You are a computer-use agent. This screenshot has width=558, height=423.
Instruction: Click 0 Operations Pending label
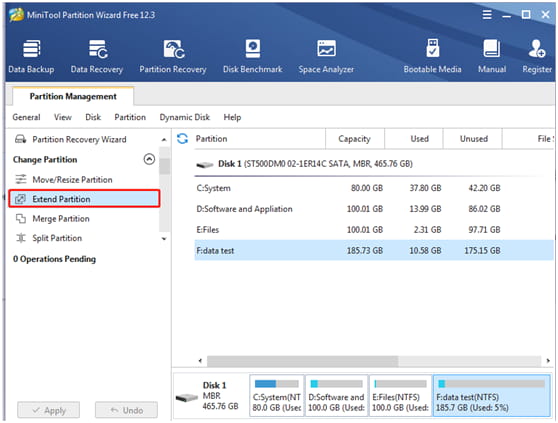pyautogui.click(x=54, y=259)
